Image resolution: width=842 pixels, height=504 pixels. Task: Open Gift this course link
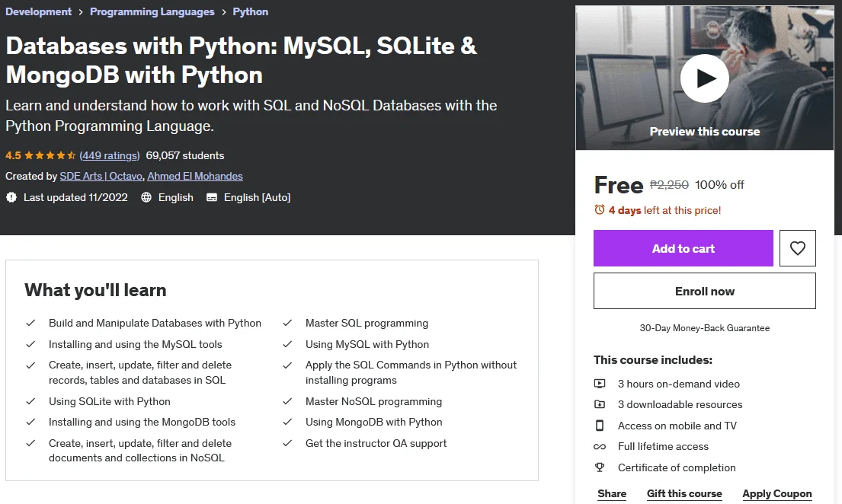coord(684,494)
